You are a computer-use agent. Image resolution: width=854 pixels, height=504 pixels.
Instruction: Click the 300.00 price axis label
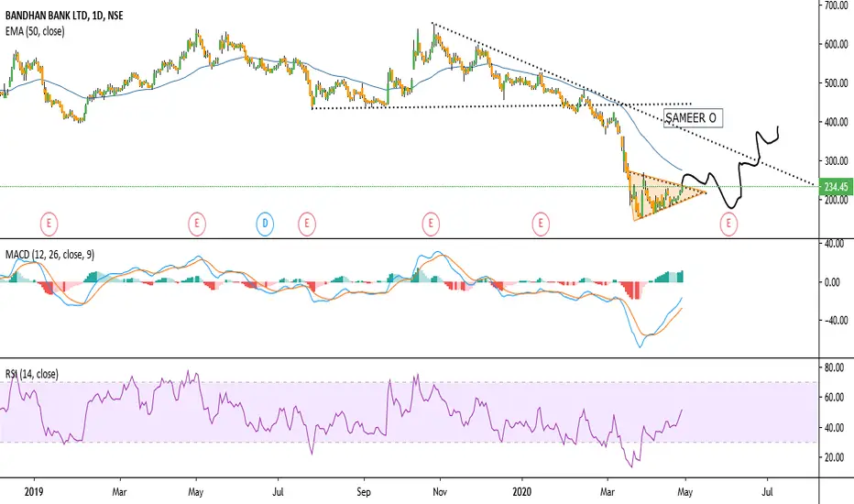(836, 160)
